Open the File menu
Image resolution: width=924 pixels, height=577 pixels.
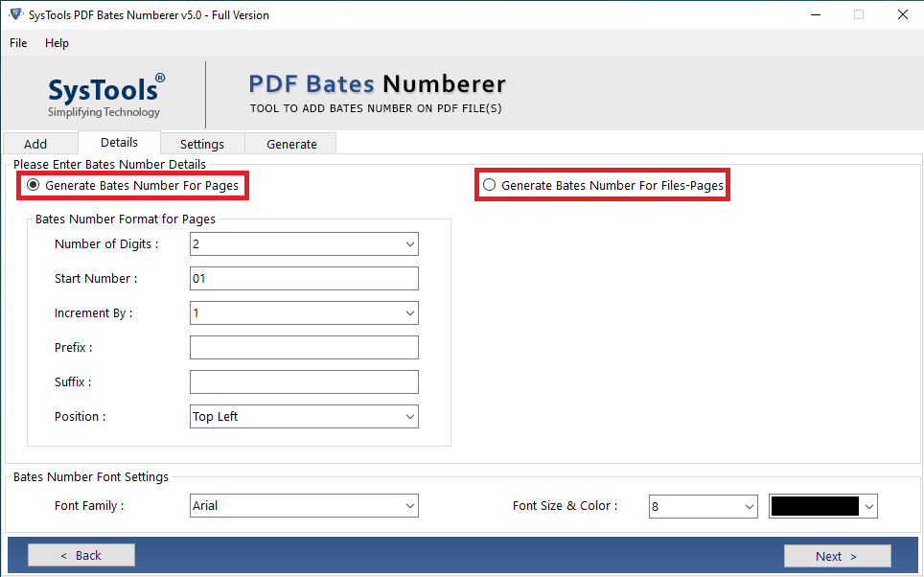(18, 43)
